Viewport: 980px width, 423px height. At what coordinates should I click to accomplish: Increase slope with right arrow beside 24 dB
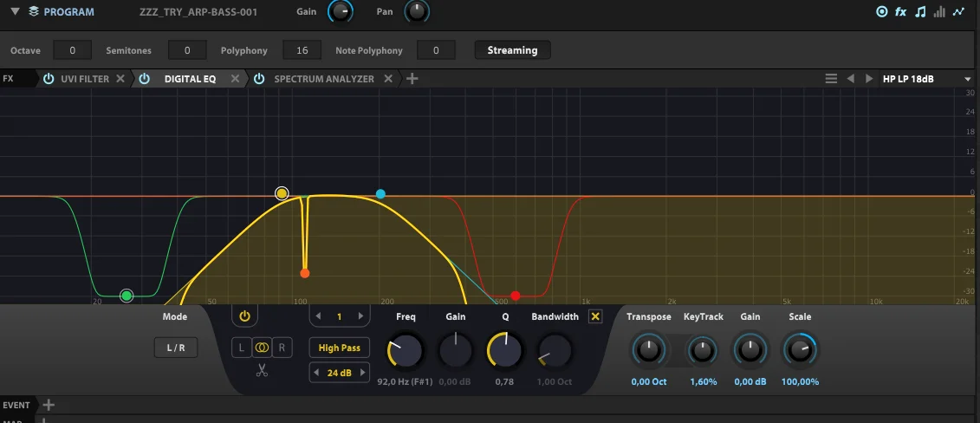click(x=361, y=373)
